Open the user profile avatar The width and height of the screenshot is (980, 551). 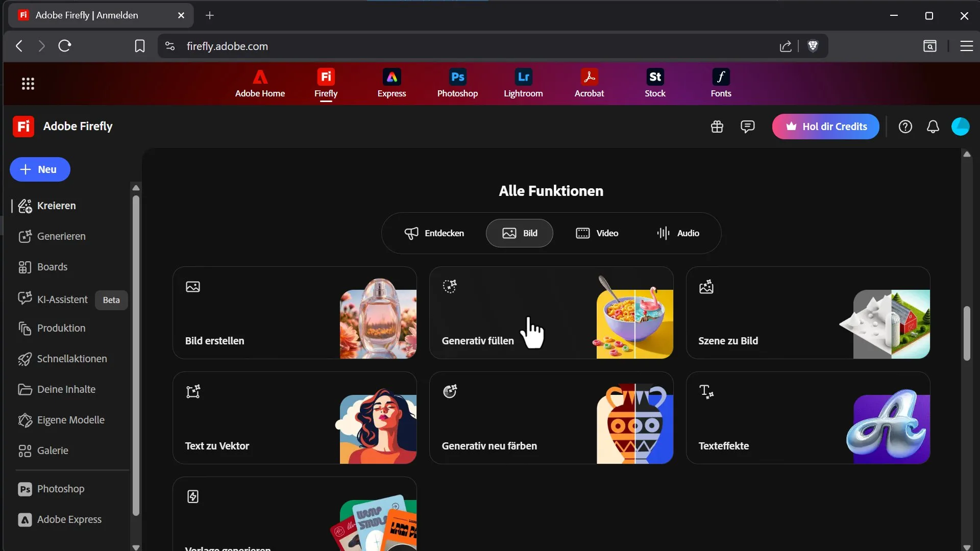[961, 127]
